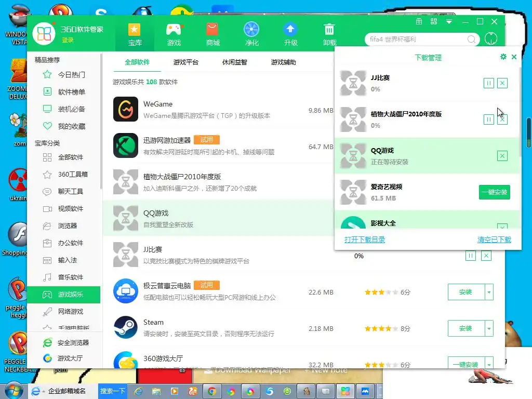The image size is (532, 399).
Task: Select 软件榜单 in sidebar
Action: [64, 91]
